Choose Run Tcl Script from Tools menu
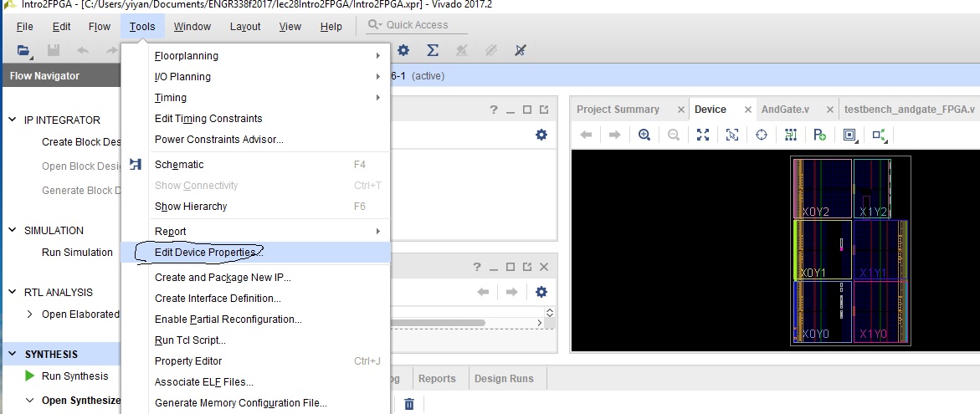The height and width of the screenshot is (414, 980). click(x=190, y=340)
